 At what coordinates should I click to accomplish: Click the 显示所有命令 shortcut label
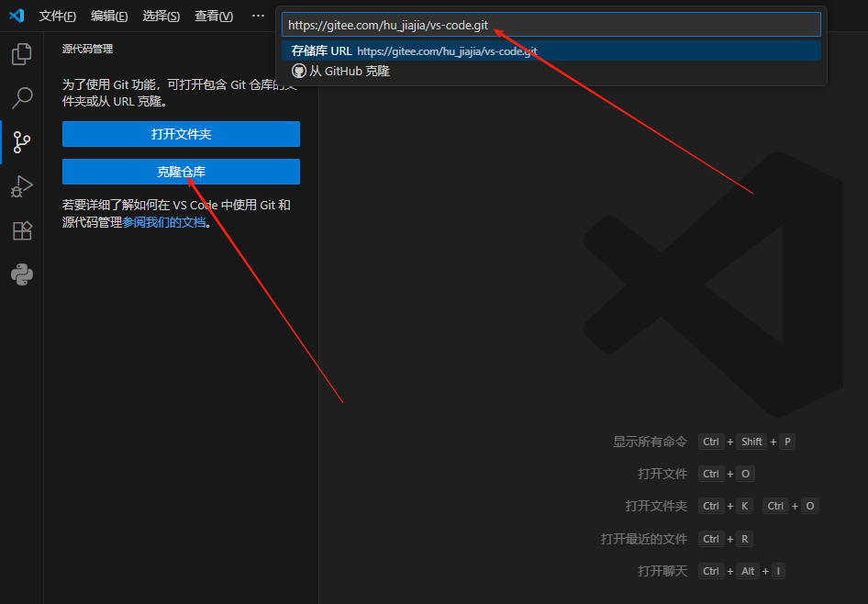pos(650,442)
